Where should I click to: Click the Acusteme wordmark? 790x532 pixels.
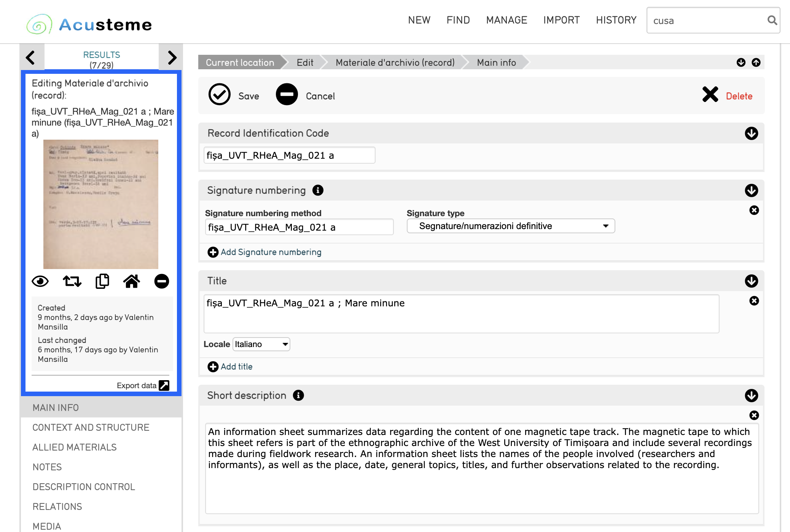(x=106, y=25)
